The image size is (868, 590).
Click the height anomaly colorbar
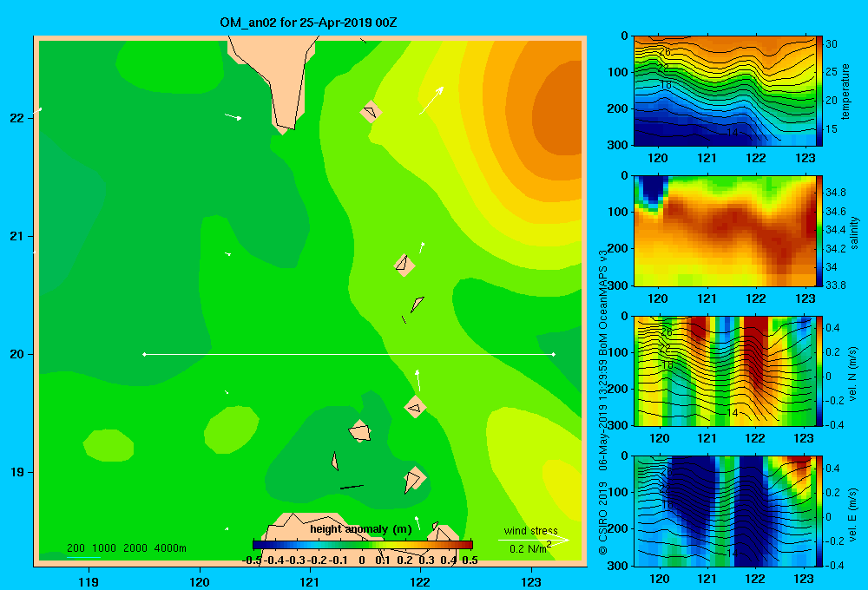coord(362,545)
